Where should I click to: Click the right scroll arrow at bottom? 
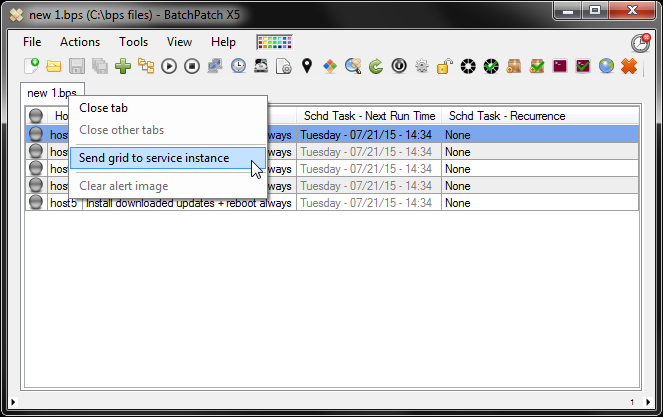pyautogui.click(x=648, y=402)
